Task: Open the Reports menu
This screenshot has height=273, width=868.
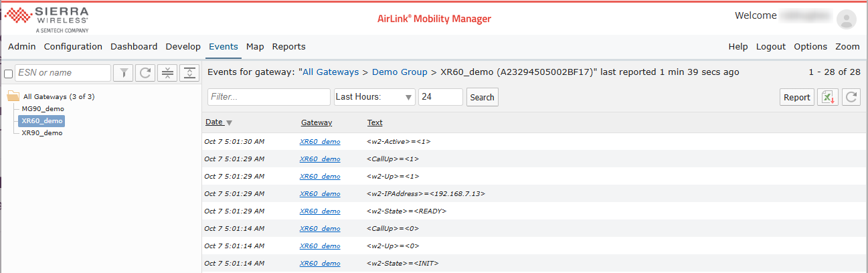Action: tap(288, 47)
